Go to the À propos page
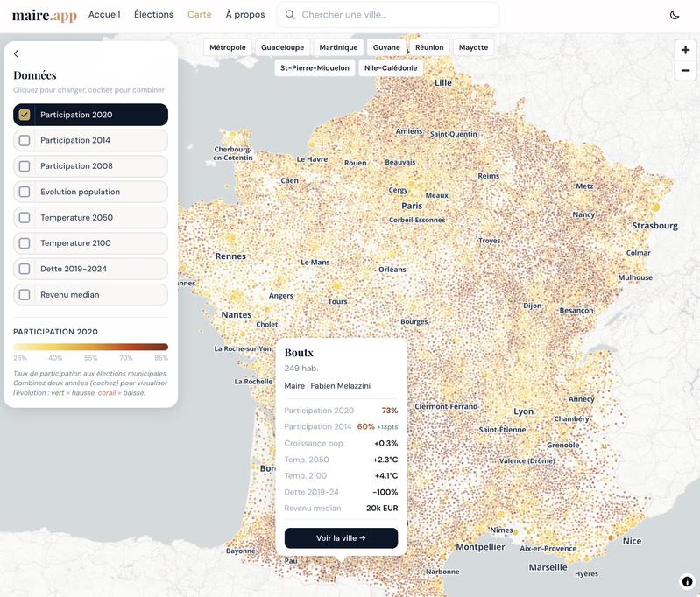The width and height of the screenshot is (700, 597). pos(244,15)
